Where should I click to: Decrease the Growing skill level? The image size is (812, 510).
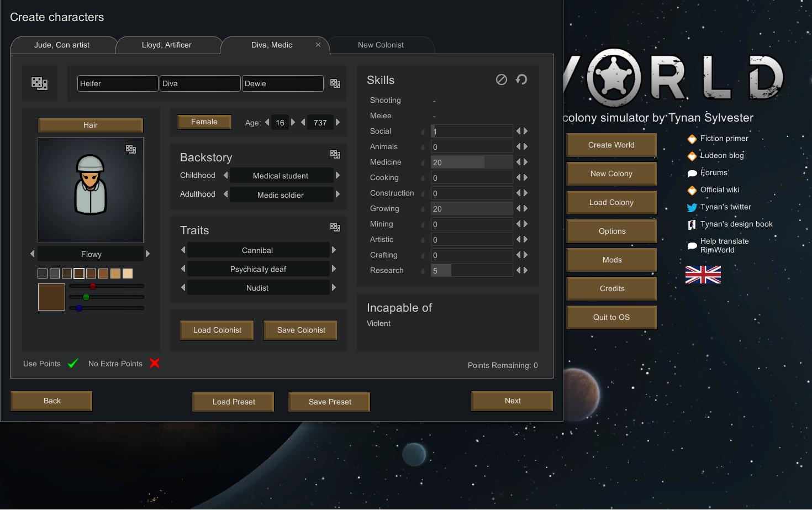click(519, 208)
